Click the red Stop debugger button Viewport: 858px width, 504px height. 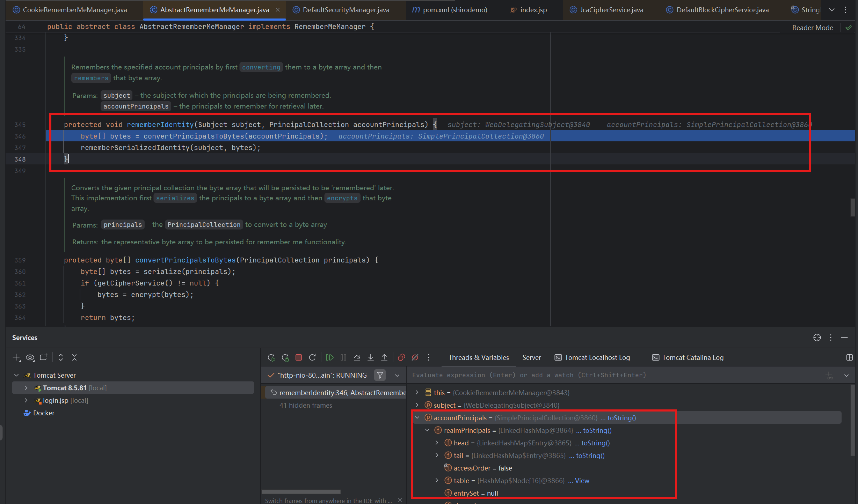(298, 357)
